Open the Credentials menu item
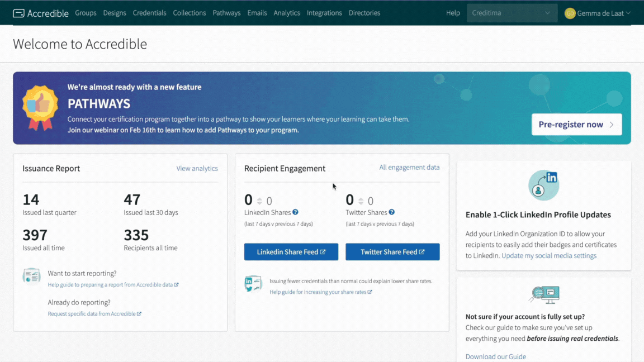This screenshot has width=644, height=362. pos(149,13)
